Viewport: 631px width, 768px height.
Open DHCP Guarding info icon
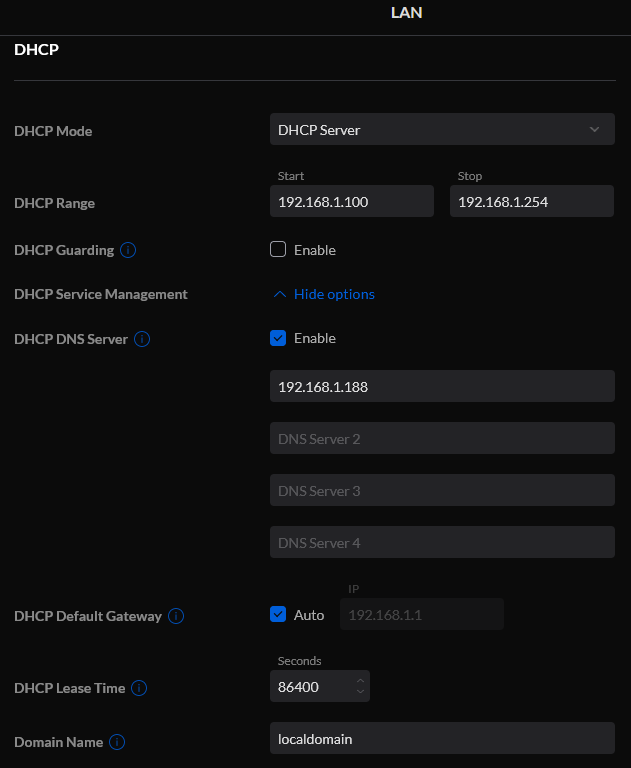point(128,250)
